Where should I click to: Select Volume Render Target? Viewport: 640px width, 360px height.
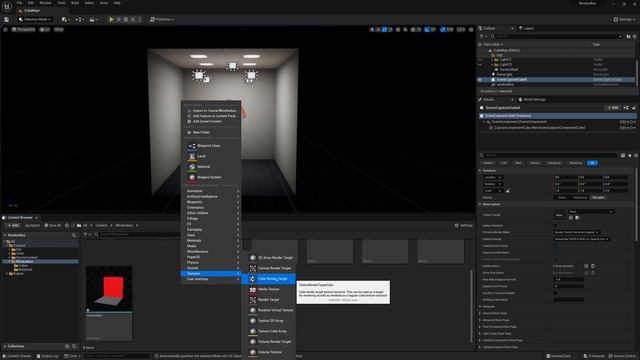pyautogui.click(x=269, y=342)
